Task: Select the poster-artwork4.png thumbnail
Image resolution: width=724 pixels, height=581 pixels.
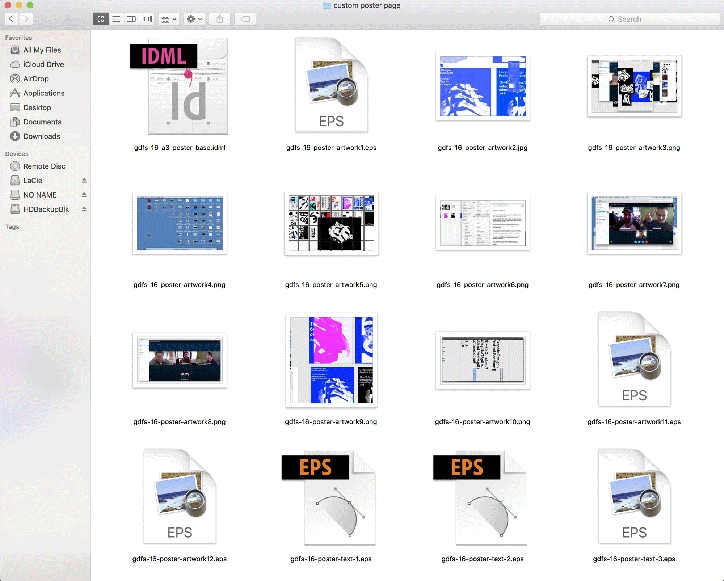Action: pos(180,223)
